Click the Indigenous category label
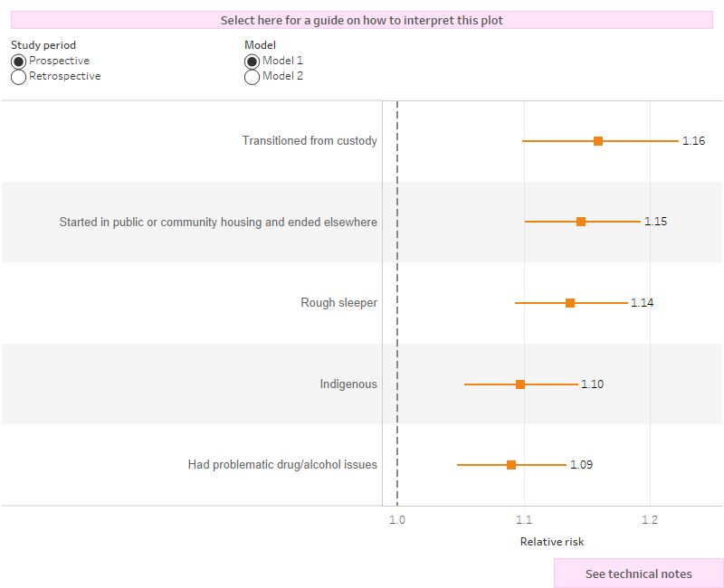Screen dimensions: 724x588 pos(349,384)
